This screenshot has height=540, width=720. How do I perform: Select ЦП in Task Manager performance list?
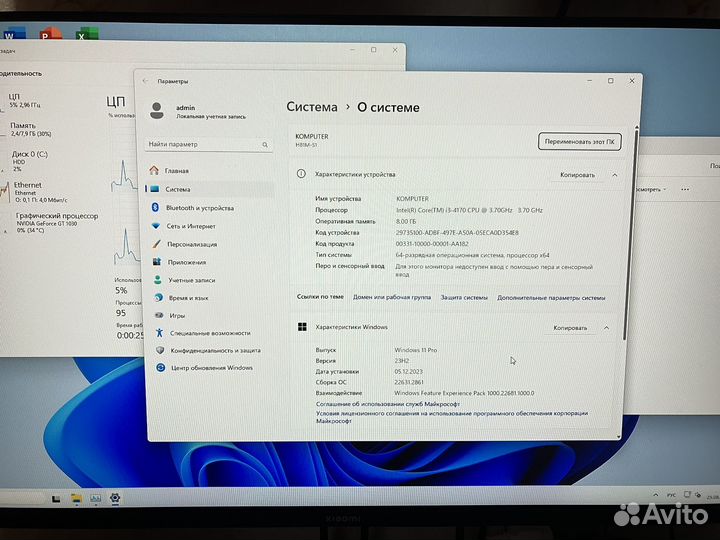coord(25,101)
